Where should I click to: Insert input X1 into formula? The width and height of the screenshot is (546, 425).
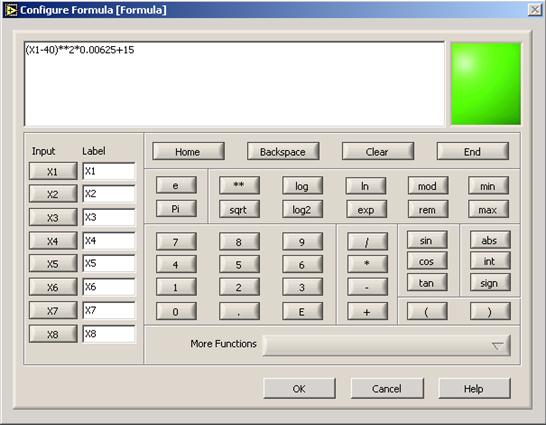click(x=53, y=171)
